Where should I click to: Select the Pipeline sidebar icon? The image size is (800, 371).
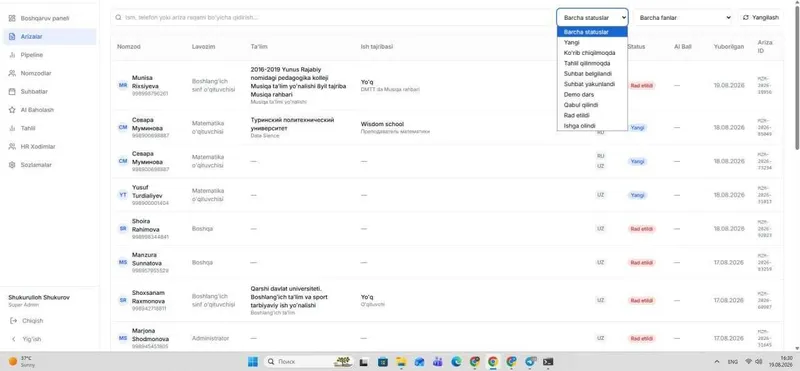tap(12, 55)
